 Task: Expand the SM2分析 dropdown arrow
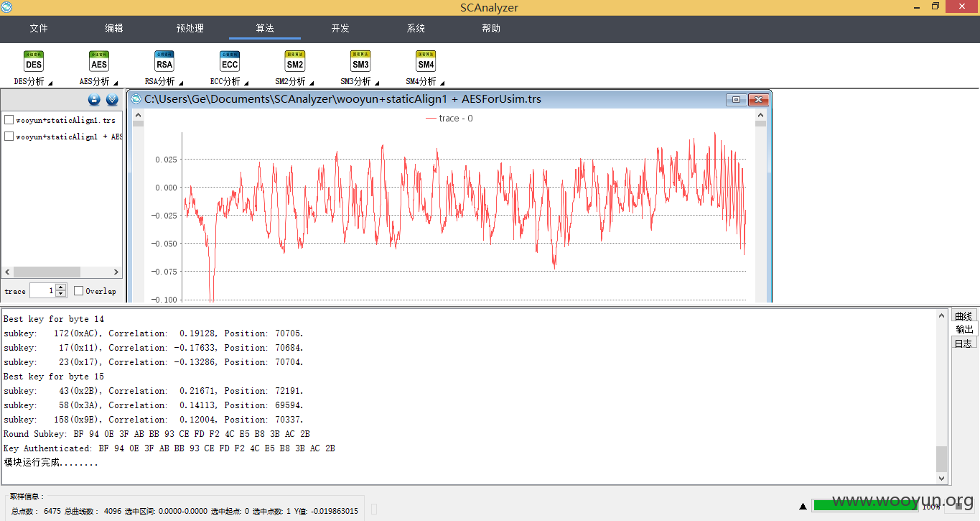312,83
